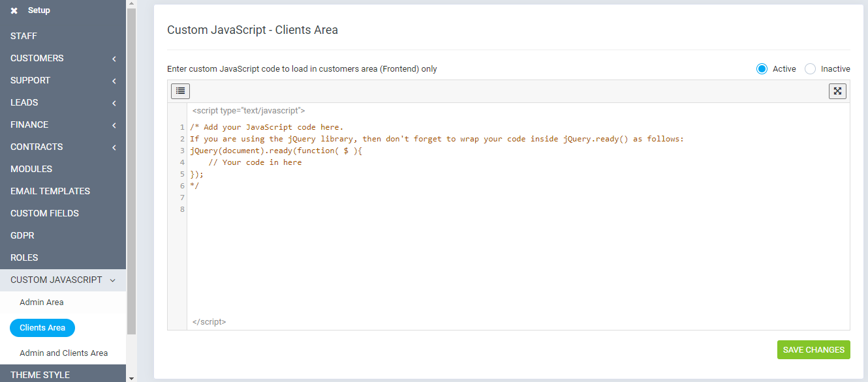Expand the Finance sidebar section
The image size is (868, 382).
point(63,125)
